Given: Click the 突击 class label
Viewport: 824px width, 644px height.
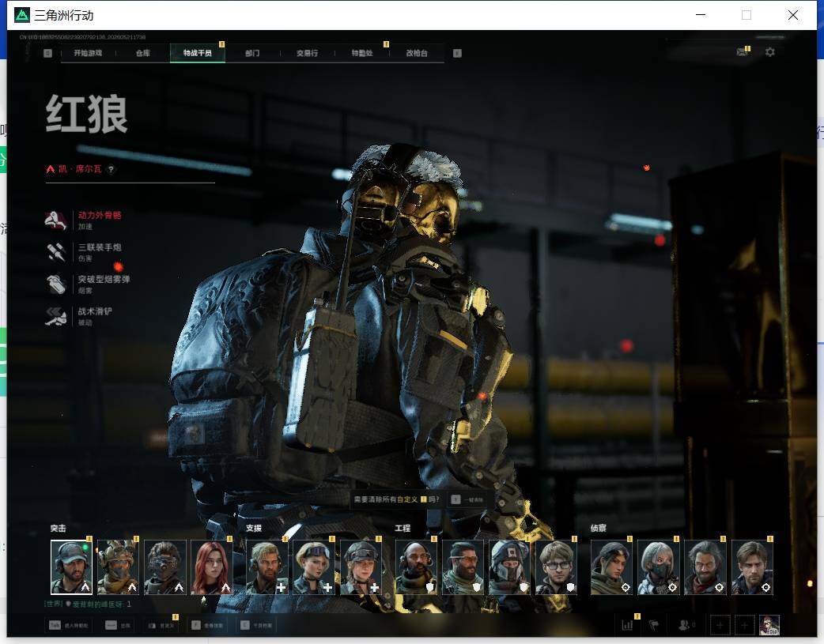Looking at the screenshot, I should click(59, 529).
